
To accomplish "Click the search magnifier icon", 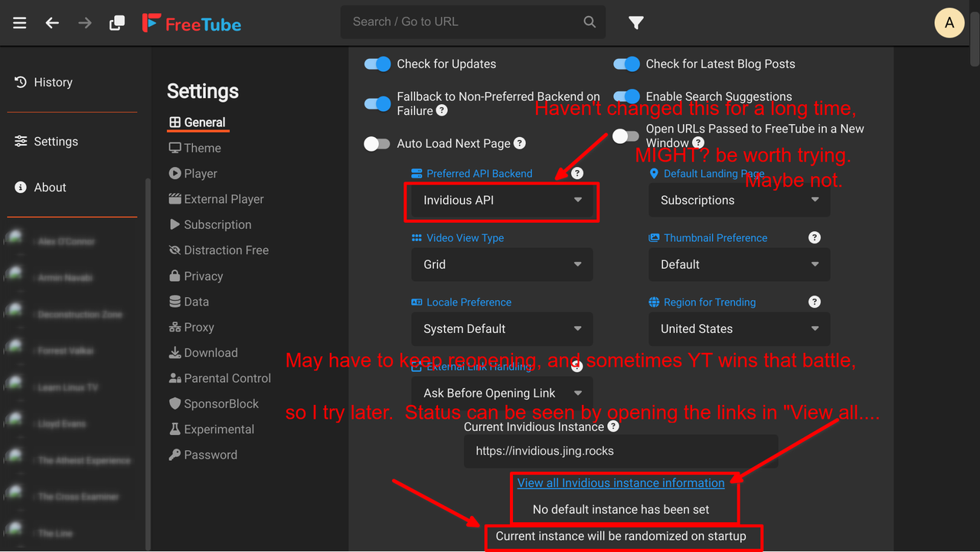I will pos(590,22).
